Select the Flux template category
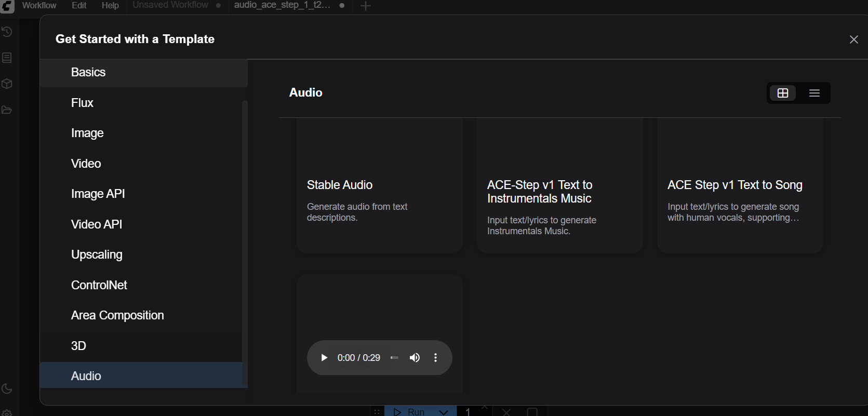 [141, 103]
